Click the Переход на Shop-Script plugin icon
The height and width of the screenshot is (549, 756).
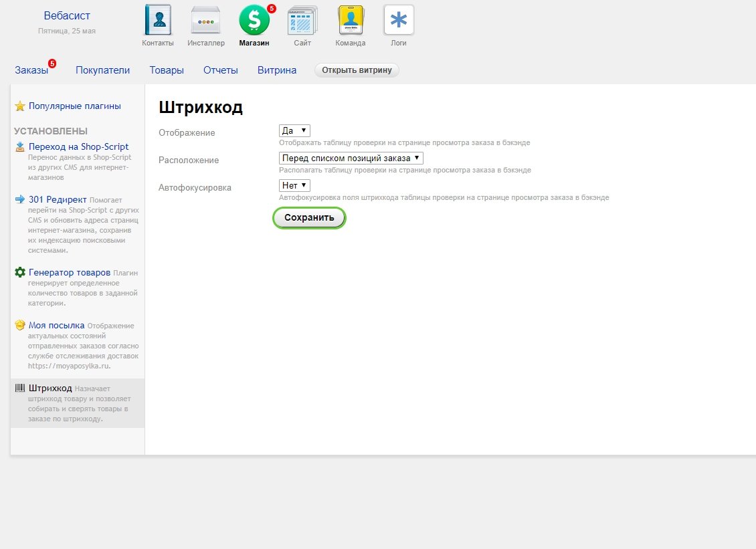point(20,147)
